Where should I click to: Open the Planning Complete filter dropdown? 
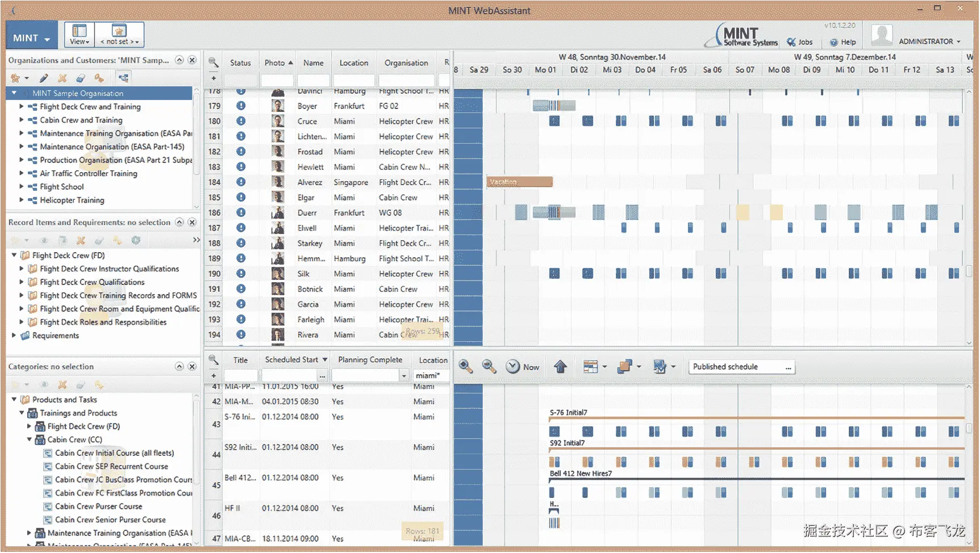click(x=404, y=375)
